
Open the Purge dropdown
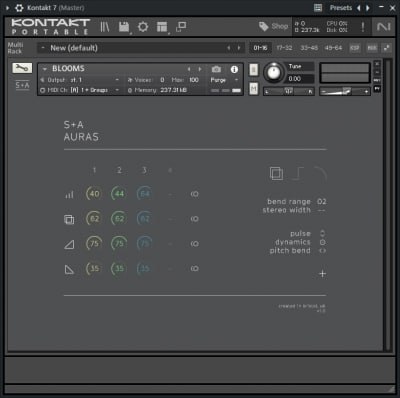[x=224, y=80]
